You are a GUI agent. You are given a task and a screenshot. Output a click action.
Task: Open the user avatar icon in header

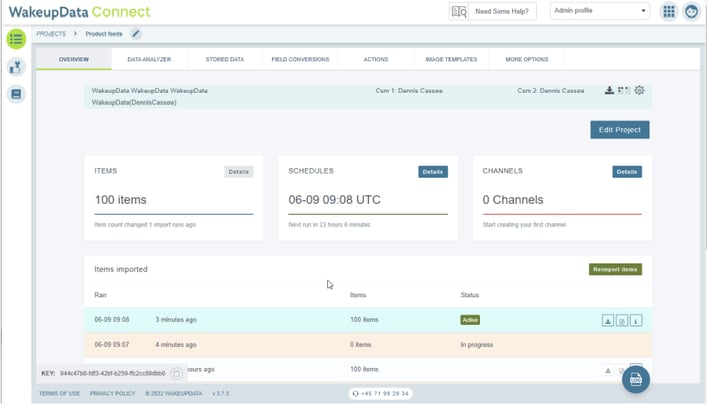(691, 11)
